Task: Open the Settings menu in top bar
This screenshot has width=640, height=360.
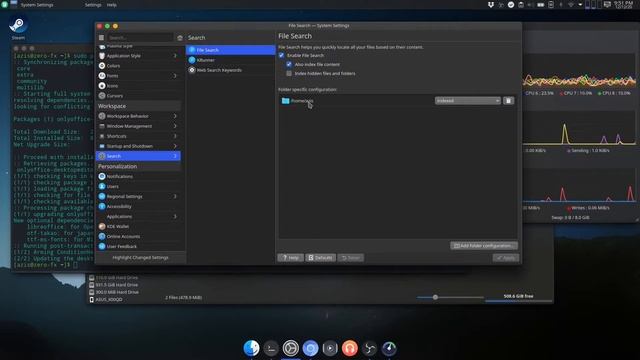Action: pos(93,5)
